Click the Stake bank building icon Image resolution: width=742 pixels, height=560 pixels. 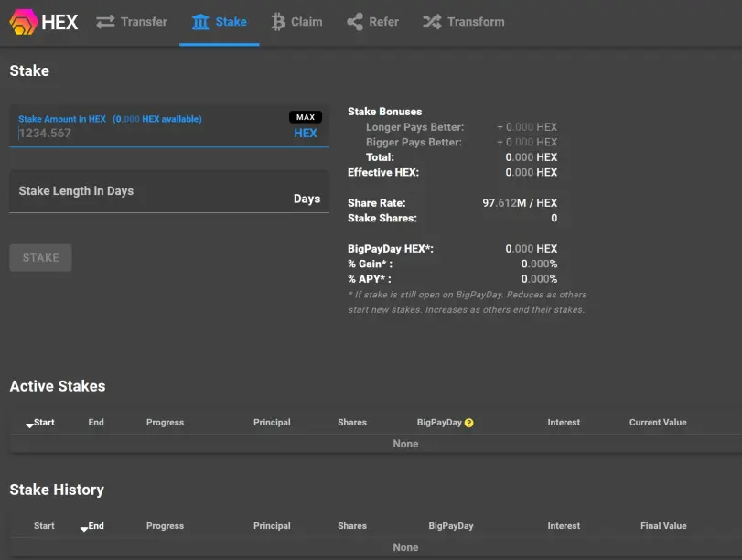(x=200, y=22)
